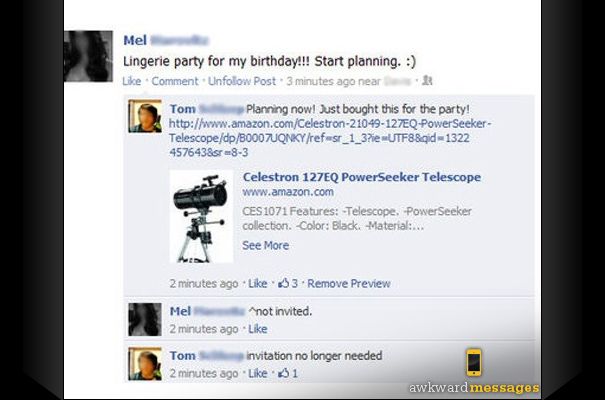Click www.amazon.com link in preview

pos(288,192)
